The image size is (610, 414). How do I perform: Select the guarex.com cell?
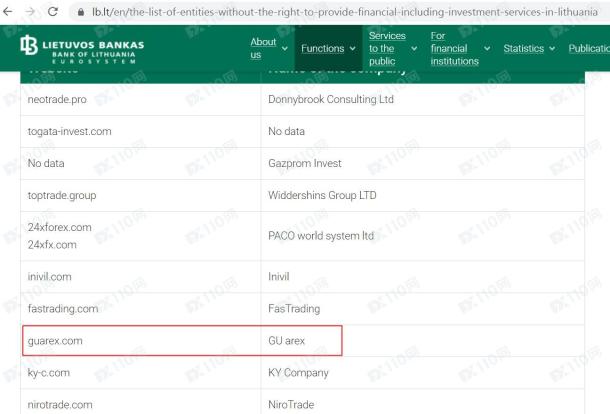click(x=140, y=341)
